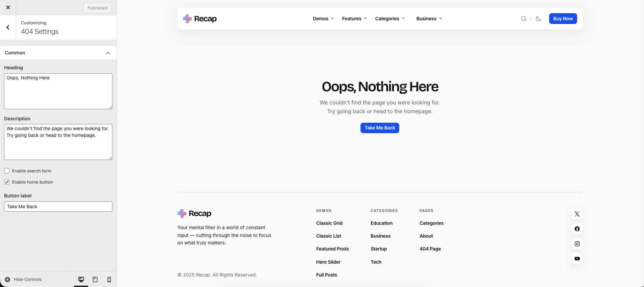
Task: Go back using the left chevron arrow
Action: [8, 27]
